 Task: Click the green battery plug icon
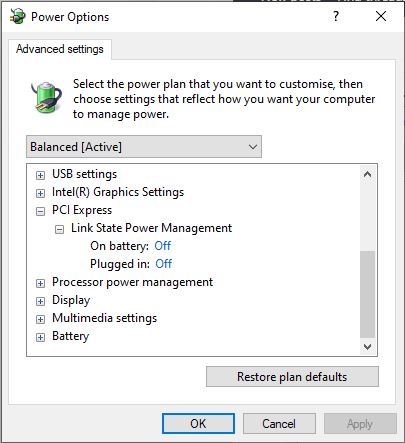coord(46,97)
